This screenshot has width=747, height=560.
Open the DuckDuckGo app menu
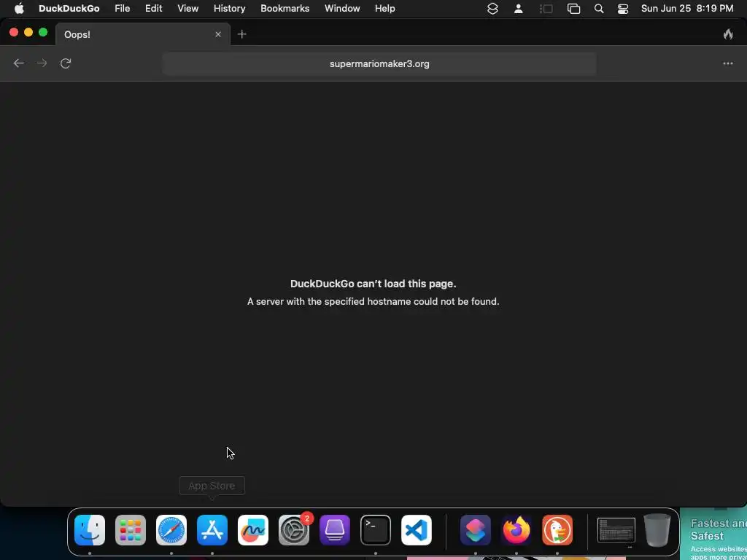click(x=69, y=9)
